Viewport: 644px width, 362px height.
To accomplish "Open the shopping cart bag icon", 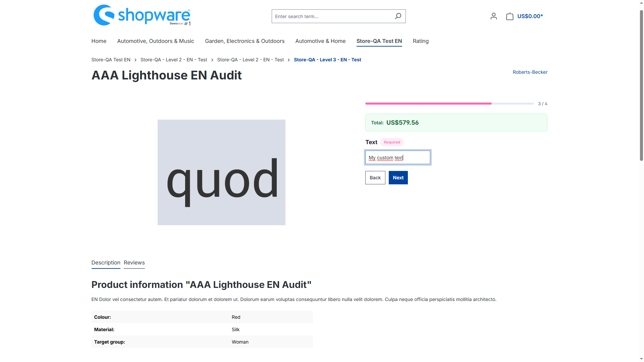I will click(x=509, y=16).
